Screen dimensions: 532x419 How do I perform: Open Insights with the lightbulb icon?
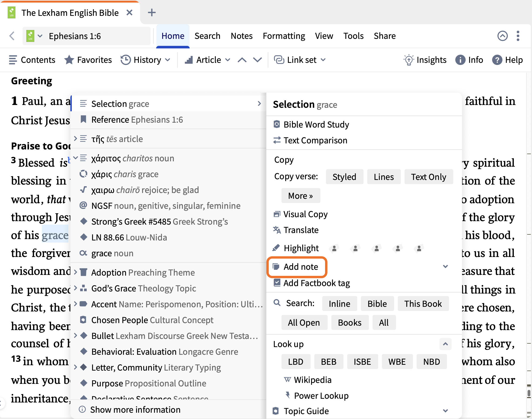tap(425, 60)
